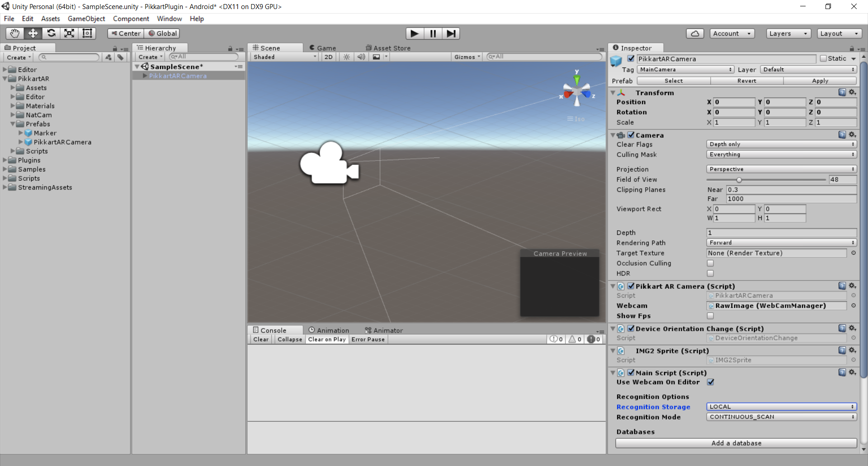Image resolution: width=868 pixels, height=466 pixels.
Task: Select the camera gizmo in scene
Action: tap(330, 163)
